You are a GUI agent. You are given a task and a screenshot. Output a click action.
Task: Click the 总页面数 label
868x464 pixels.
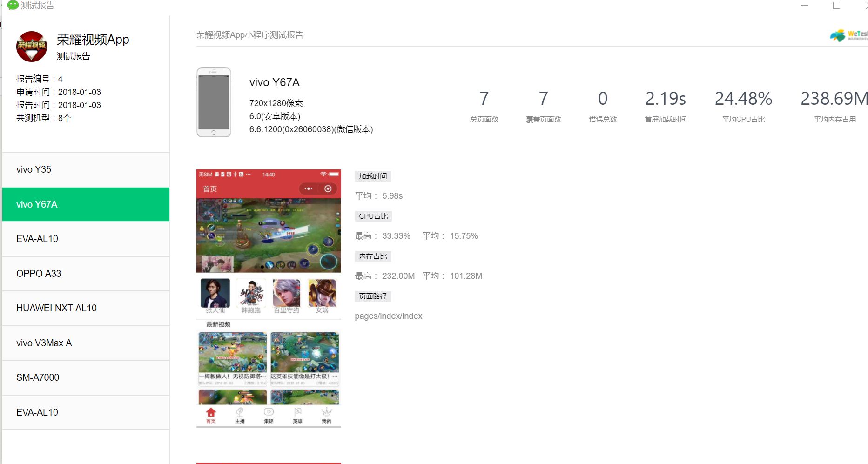[484, 120]
